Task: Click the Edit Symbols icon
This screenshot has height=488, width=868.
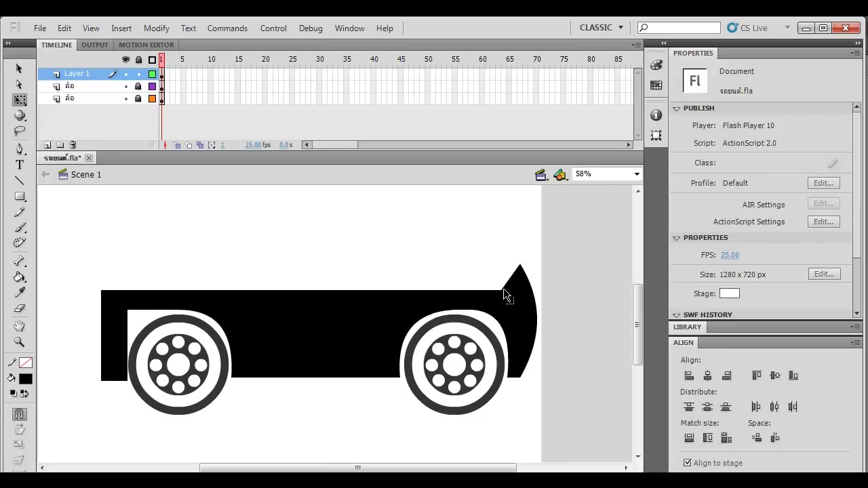Action: pyautogui.click(x=559, y=175)
